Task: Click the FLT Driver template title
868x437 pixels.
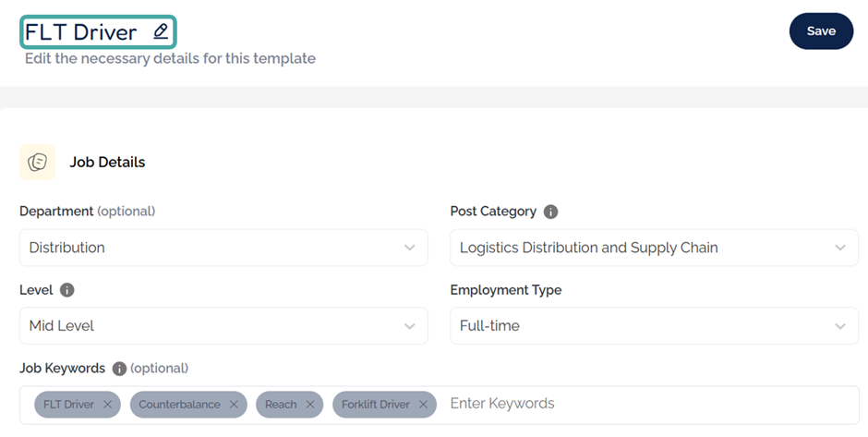Action: click(x=81, y=32)
